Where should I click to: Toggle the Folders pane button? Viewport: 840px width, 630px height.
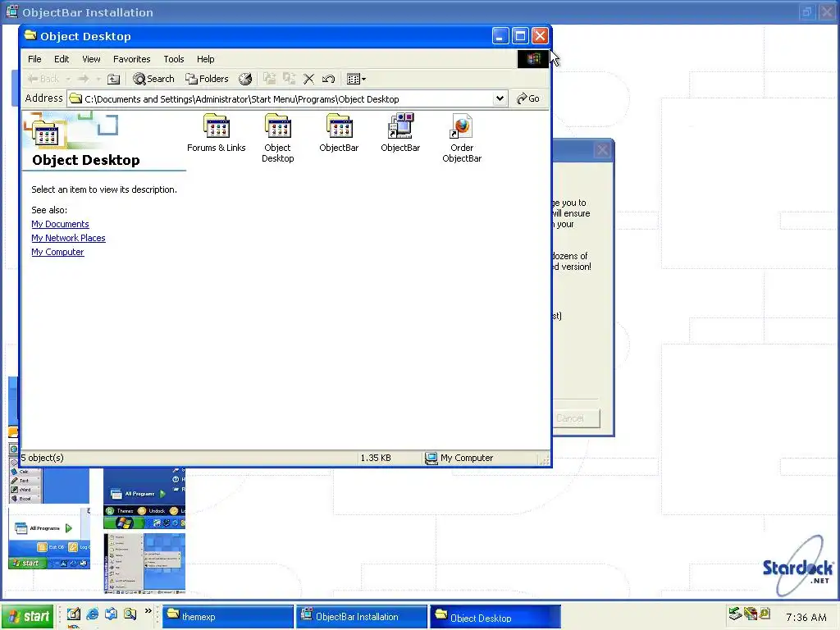208,80
